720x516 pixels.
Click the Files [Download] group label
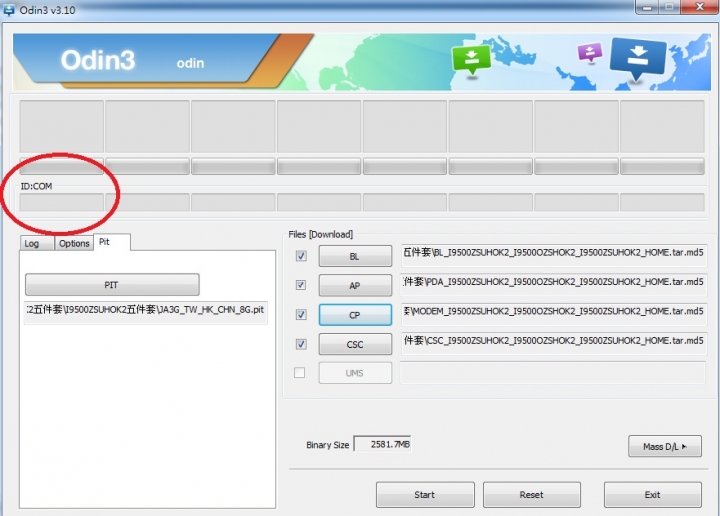pyautogui.click(x=321, y=235)
